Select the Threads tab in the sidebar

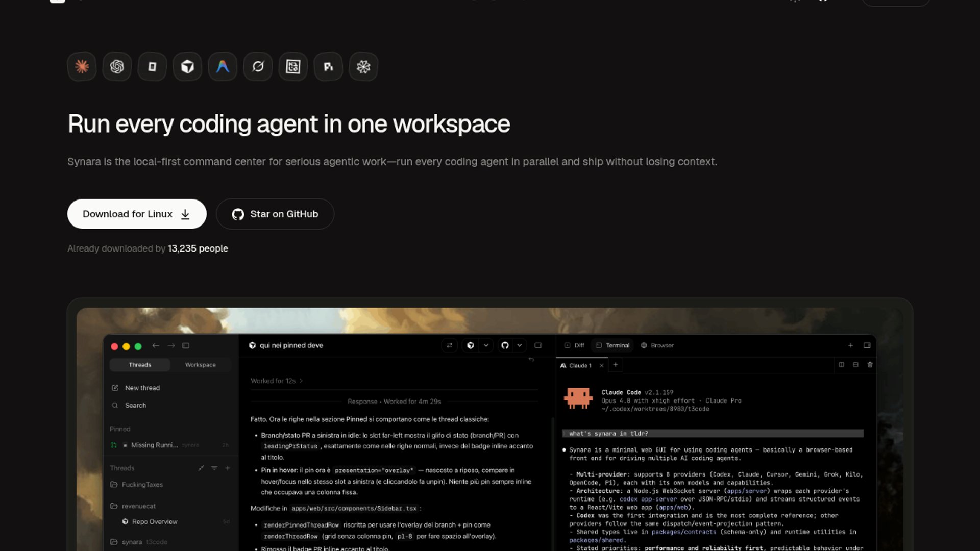[140, 365]
